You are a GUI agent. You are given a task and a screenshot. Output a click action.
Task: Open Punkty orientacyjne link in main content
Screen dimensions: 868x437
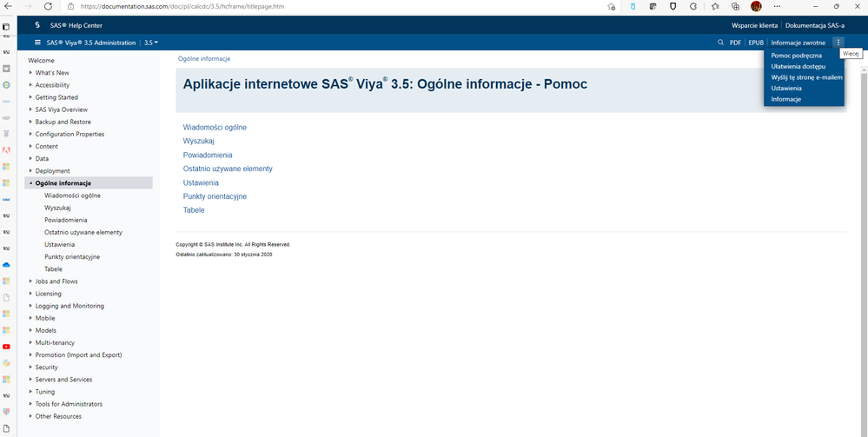tap(215, 196)
